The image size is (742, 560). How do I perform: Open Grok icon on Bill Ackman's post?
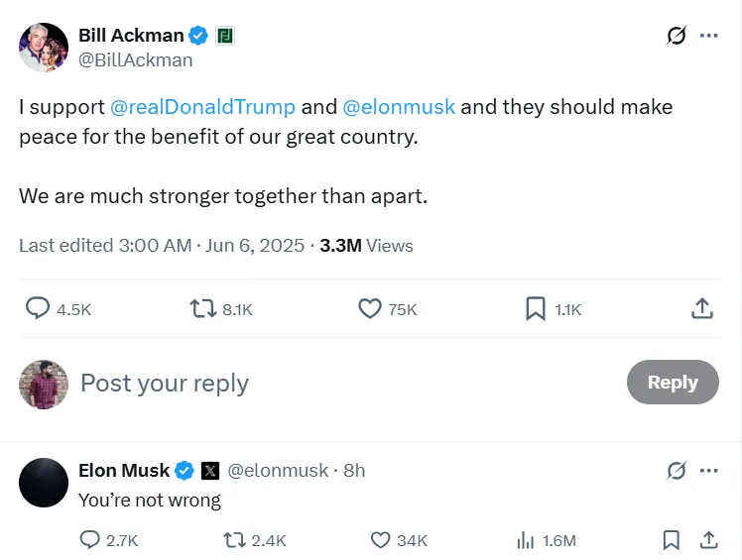(676, 36)
